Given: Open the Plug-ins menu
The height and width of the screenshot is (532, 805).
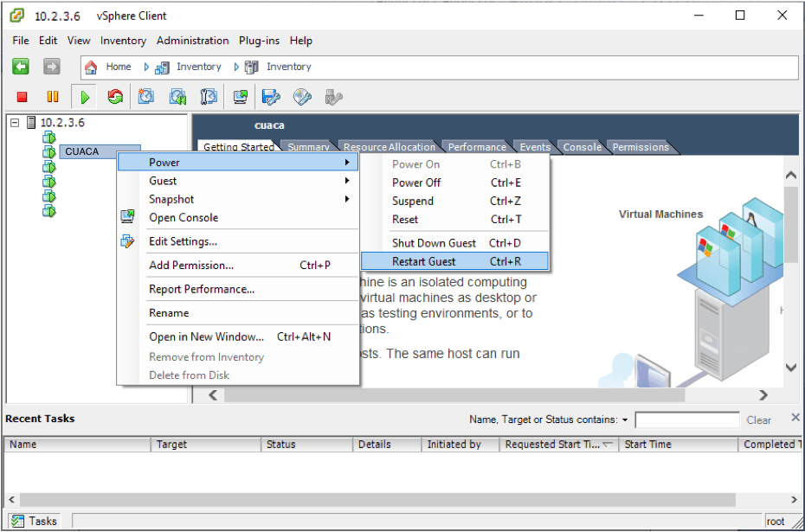Looking at the screenshot, I should pos(259,41).
